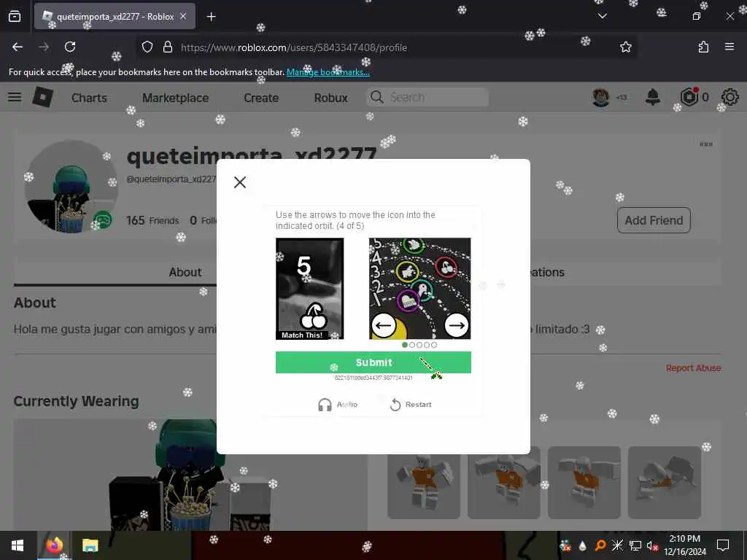
Task: Click the left arrow in the orbit puzzle
Action: coord(384,326)
